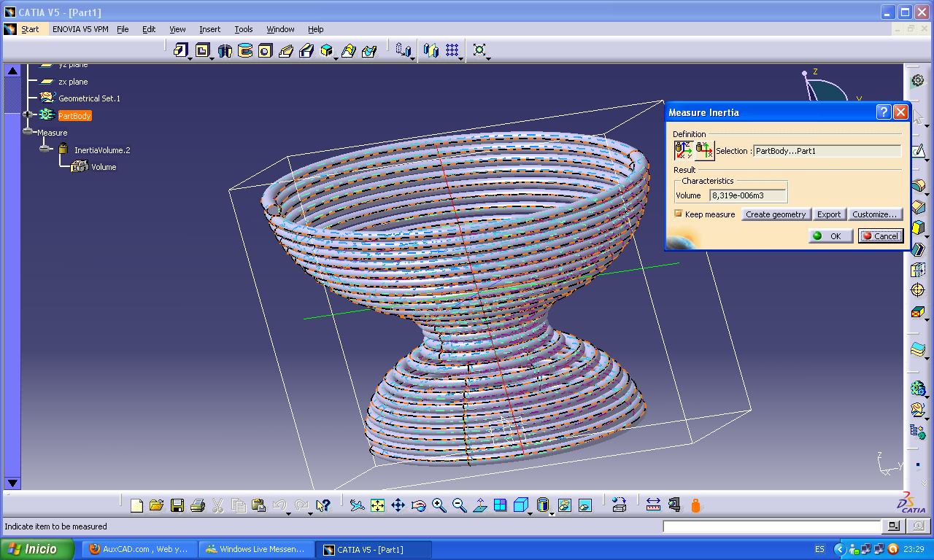This screenshot has height=560, width=934.
Task: Select the Pad tool in toolbar
Action: coord(180,50)
